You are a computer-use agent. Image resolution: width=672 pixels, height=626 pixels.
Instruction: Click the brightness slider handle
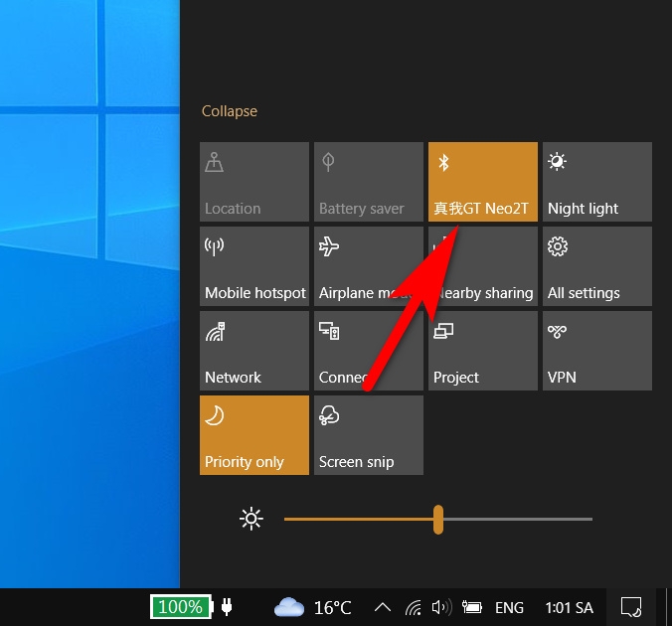[x=438, y=520]
